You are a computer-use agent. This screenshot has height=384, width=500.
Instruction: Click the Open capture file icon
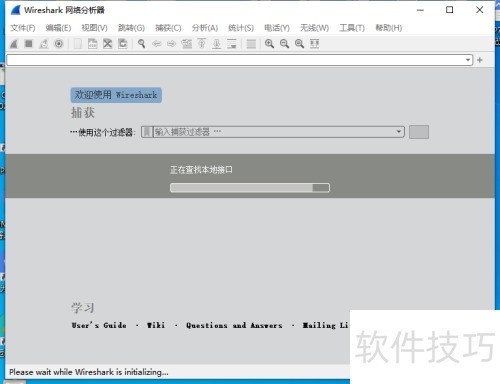78,44
